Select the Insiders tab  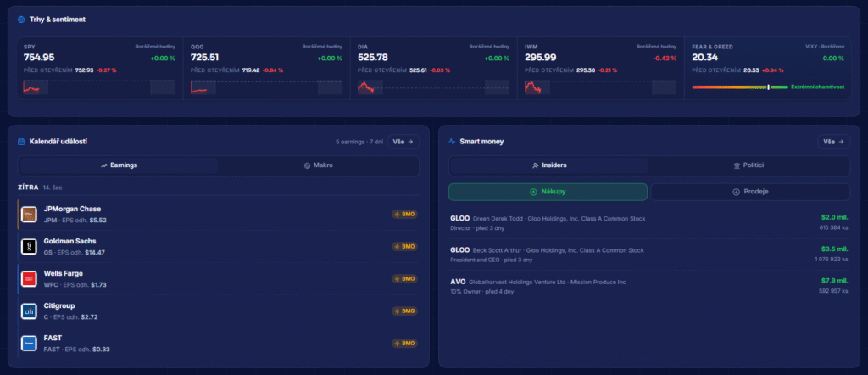point(549,165)
